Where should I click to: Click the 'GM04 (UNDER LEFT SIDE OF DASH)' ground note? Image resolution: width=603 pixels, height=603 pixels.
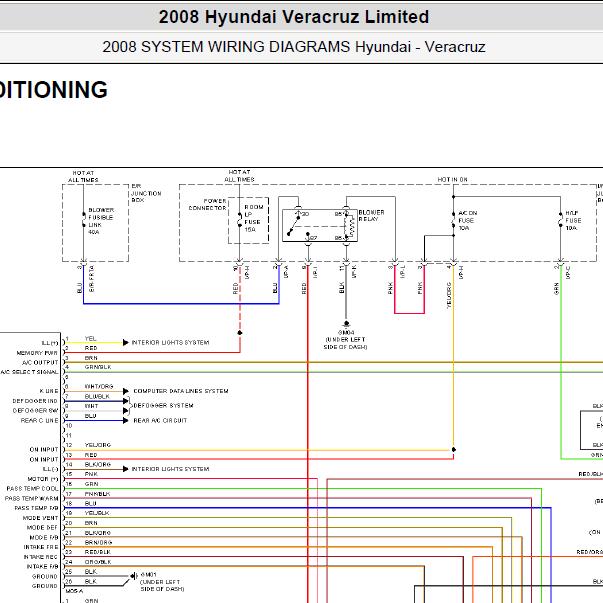point(345,340)
